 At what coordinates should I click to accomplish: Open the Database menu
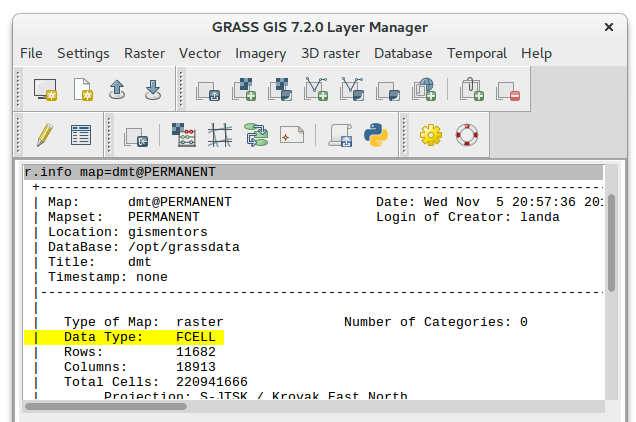(x=403, y=54)
